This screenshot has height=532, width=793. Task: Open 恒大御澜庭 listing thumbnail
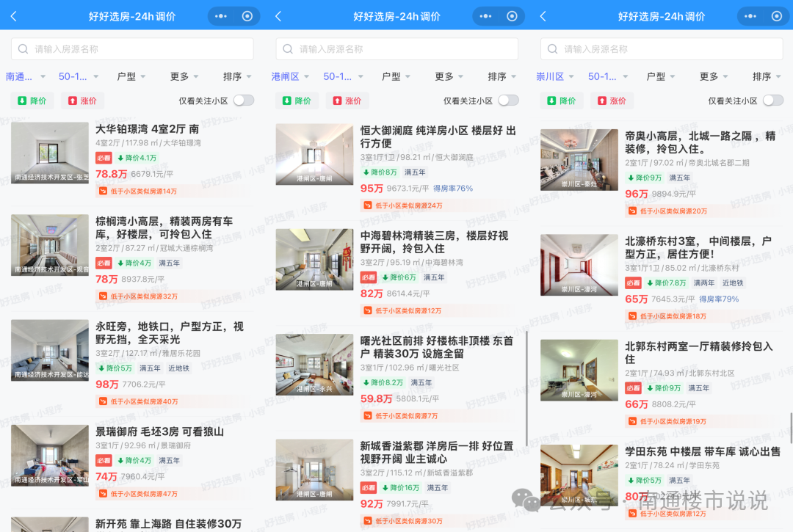point(314,154)
